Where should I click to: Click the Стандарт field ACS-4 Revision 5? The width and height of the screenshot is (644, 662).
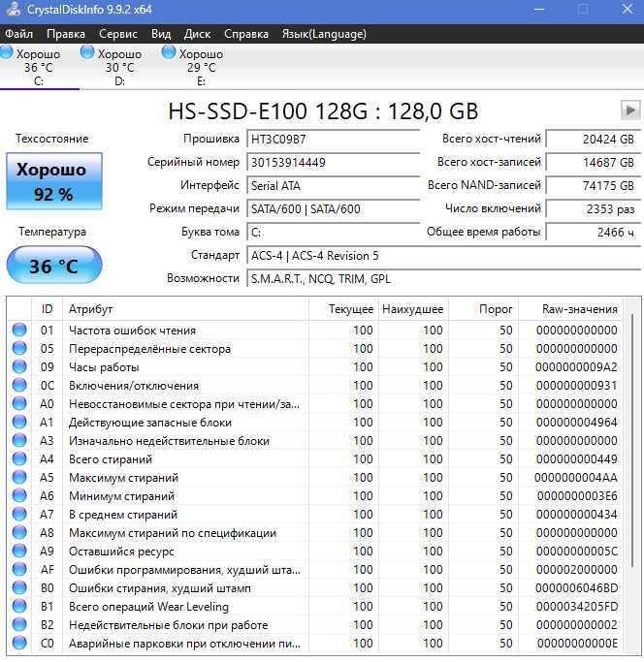(x=443, y=256)
